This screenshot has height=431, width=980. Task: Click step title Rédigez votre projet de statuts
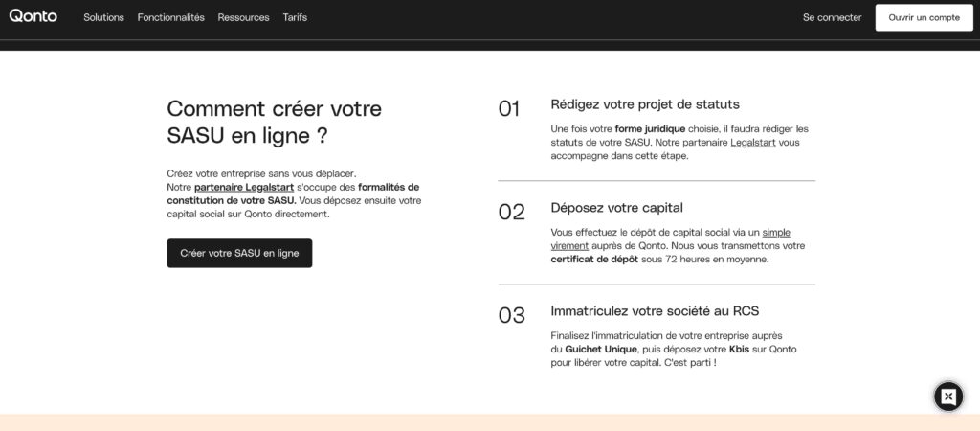645,104
